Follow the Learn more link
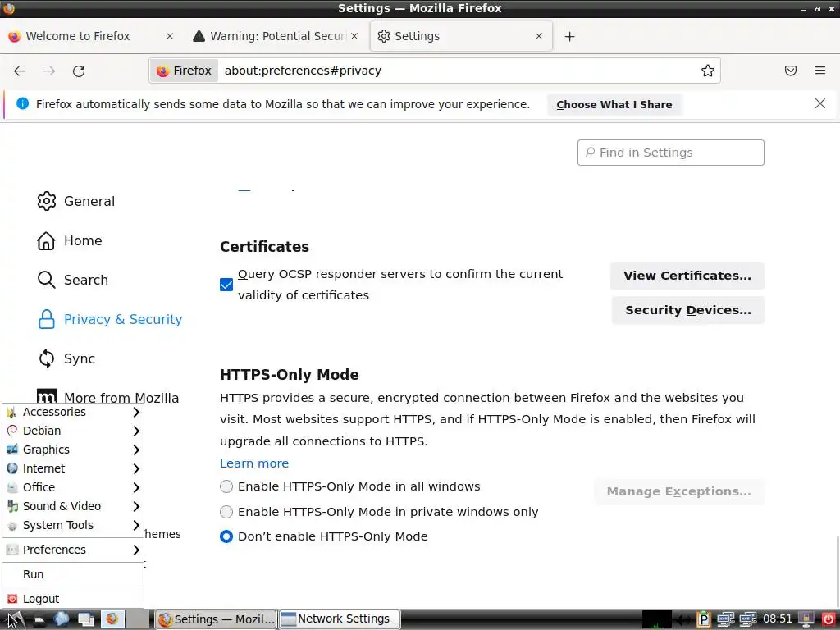840x630 pixels. [x=254, y=463]
